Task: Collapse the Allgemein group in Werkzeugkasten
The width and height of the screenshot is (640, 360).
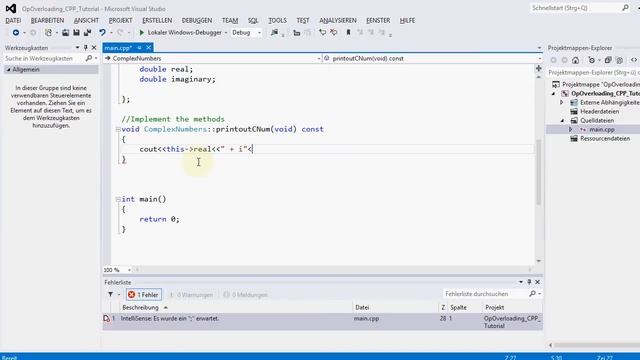Action: [x=8, y=70]
